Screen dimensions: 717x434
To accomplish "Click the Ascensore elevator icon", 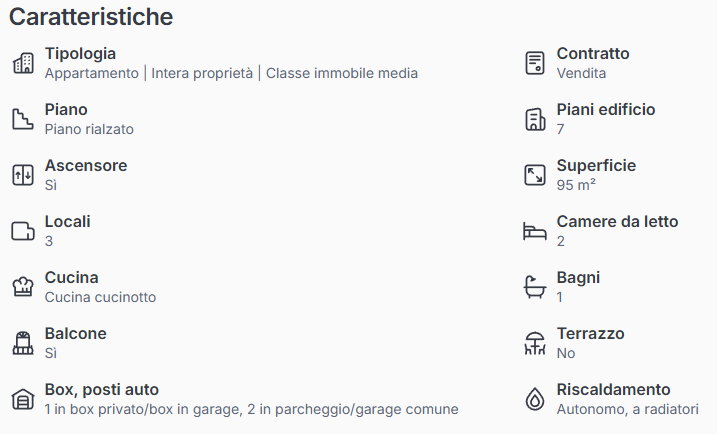I will click(22, 175).
